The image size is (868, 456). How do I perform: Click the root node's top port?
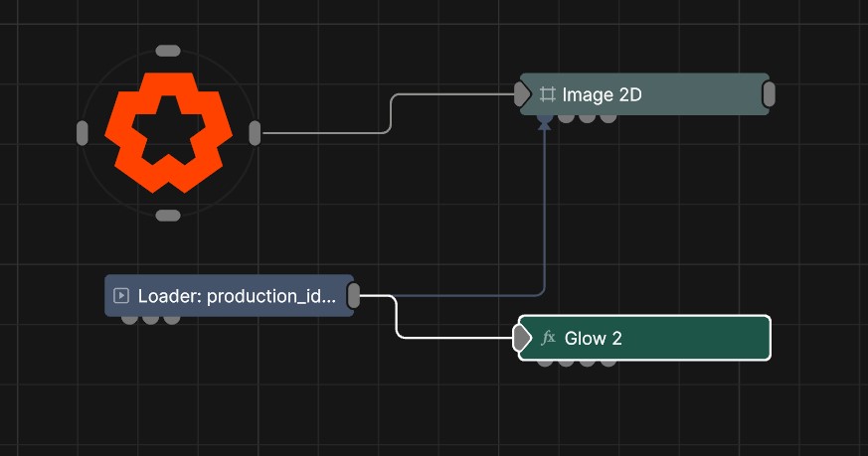(x=168, y=51)
